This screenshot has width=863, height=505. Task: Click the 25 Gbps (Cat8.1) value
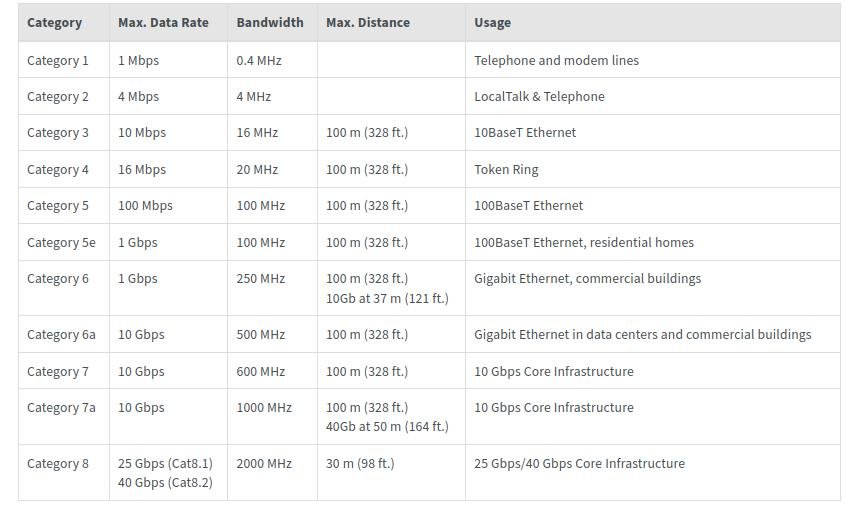tap(165, 464)
